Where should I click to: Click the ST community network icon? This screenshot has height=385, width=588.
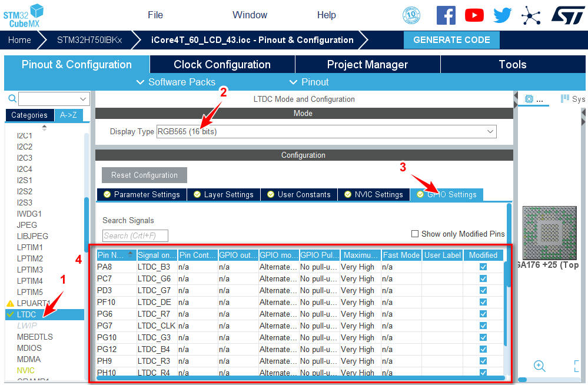(x=531, y=15)
